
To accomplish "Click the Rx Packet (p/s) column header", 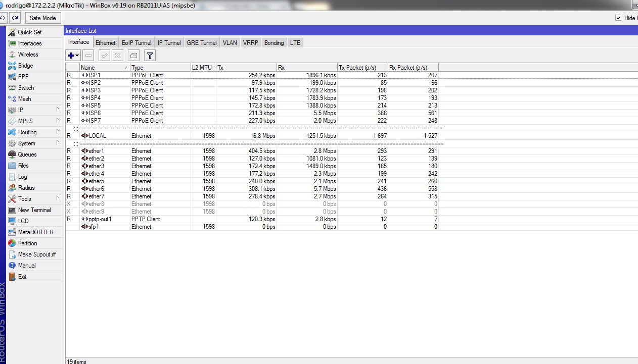I will tap(413, 68).
